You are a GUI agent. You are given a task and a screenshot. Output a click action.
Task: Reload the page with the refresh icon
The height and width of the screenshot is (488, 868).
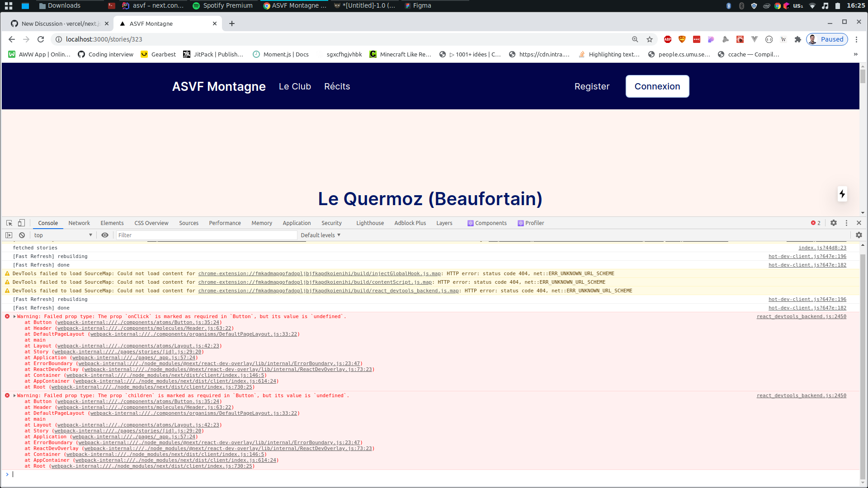[41, 39]
